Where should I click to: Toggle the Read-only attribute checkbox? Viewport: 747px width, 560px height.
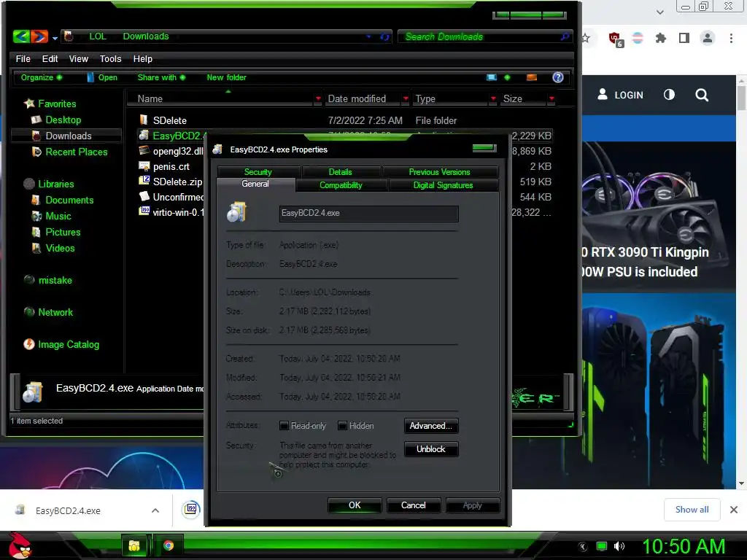(284, 426)
